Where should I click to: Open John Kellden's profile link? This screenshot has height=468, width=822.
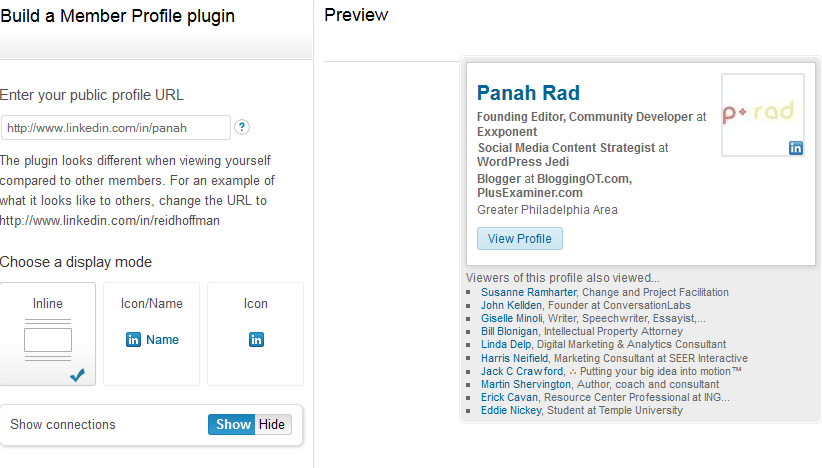point(511,306)
